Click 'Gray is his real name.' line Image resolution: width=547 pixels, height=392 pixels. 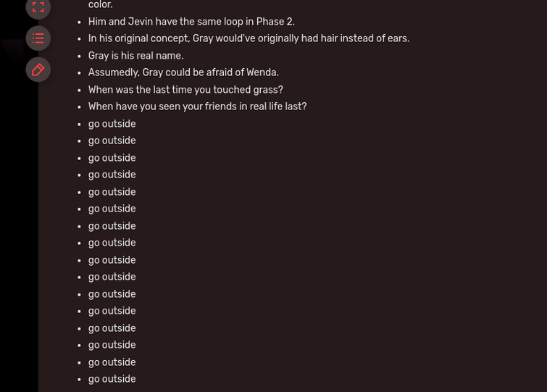pyautogui.click(x=135, y=56)
